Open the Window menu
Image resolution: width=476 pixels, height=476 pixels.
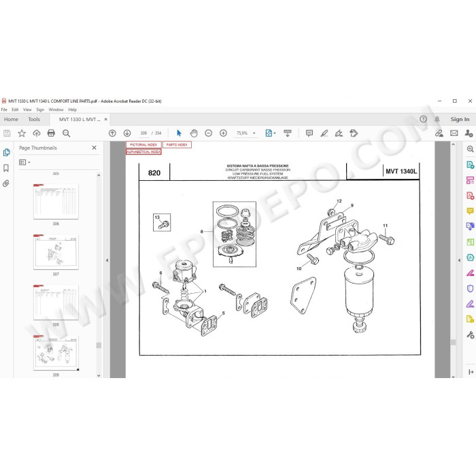coord(56,109)
